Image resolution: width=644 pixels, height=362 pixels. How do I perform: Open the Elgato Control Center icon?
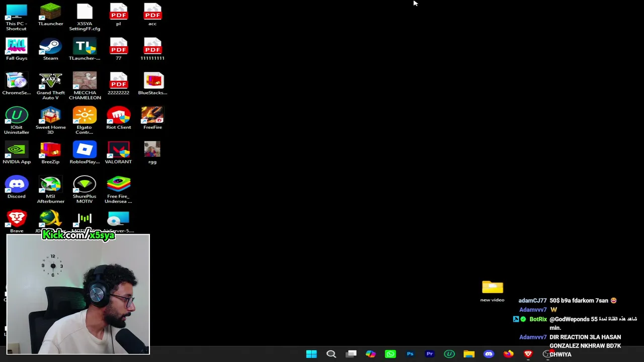pyautogui.click(x=85, y=121)
